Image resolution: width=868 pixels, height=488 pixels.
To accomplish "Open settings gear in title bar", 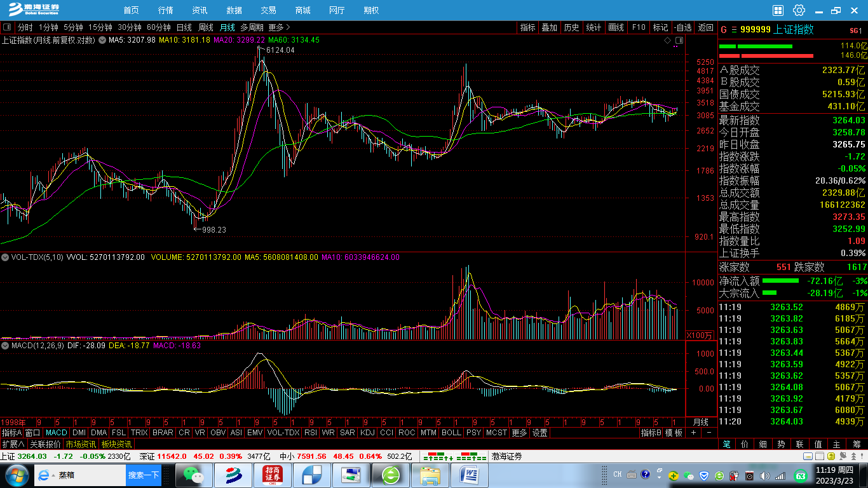I will coord(799,10).
